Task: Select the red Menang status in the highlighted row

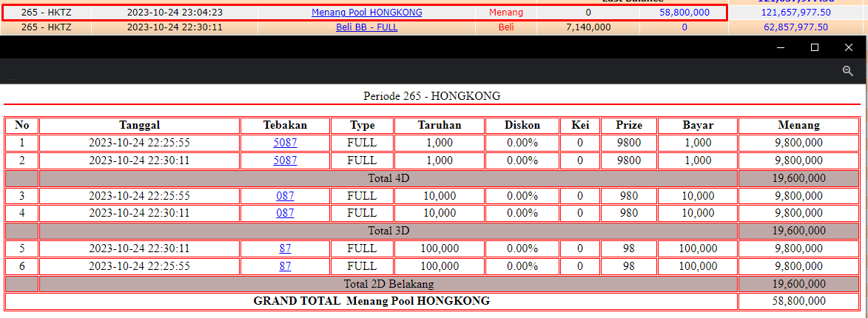Action: click(506, 12)
